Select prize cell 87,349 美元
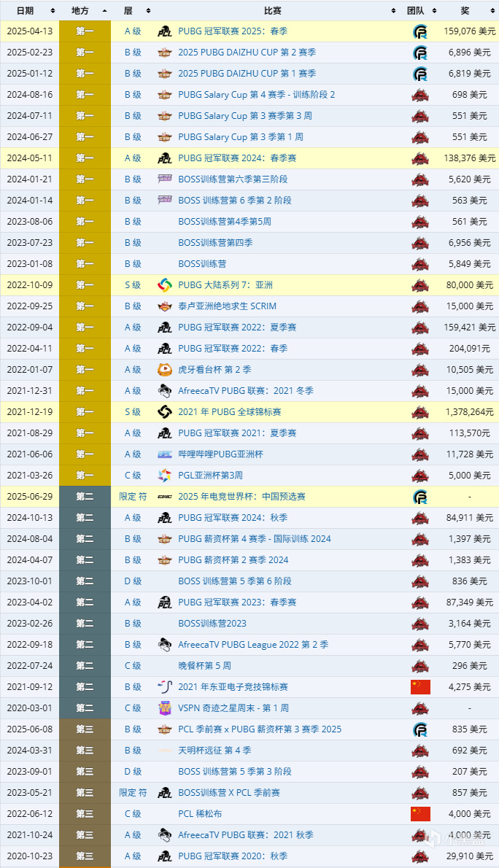 (470, 602)
